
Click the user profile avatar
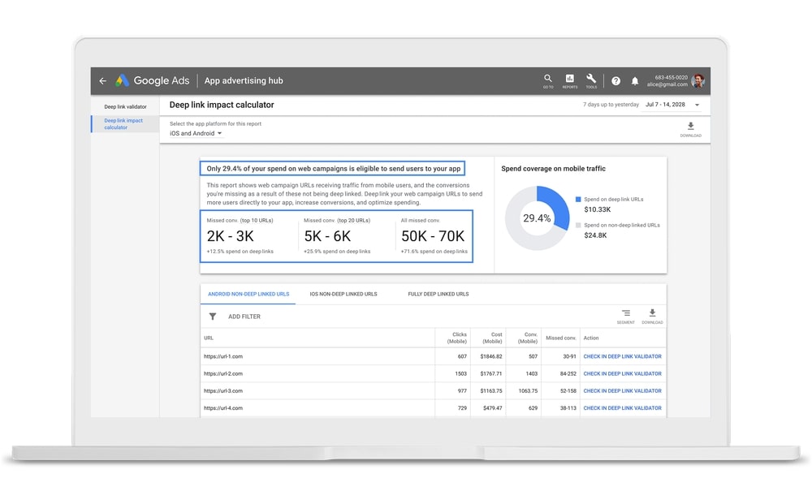(x=698, y=80)
